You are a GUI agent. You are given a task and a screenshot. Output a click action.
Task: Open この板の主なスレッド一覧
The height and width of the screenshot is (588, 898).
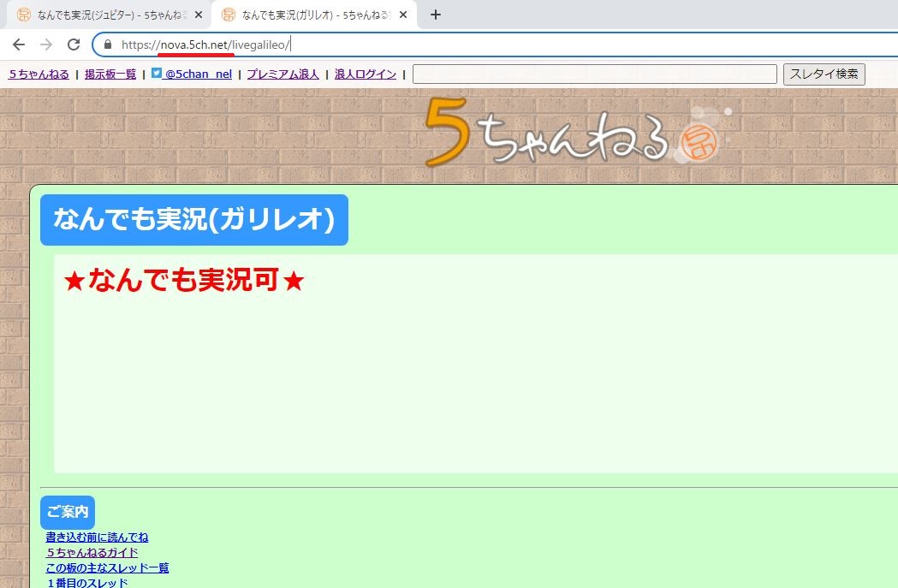(106, 567)
